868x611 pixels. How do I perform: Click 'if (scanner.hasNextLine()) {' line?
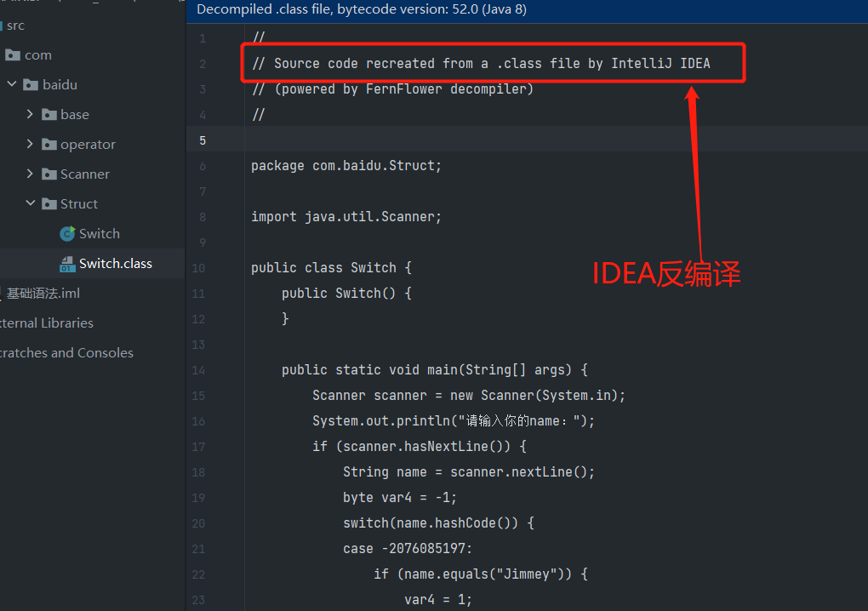(419, 447)
